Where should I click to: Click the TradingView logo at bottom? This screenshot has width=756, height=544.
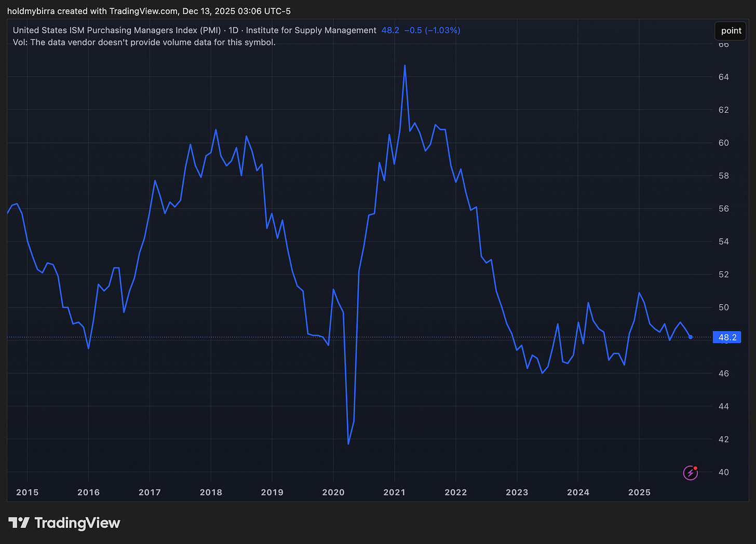click(x=64, y=523)
